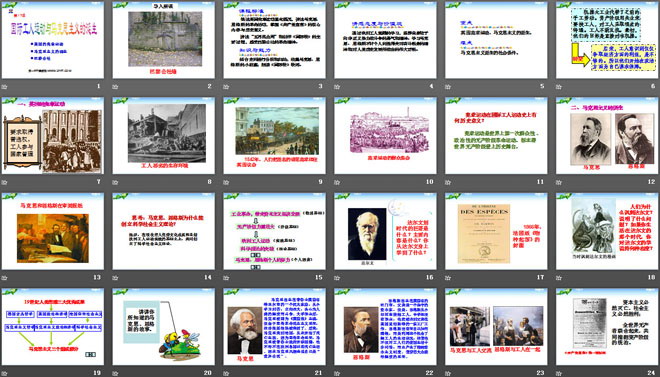Play the animation star icon under slide 12
Screen dimensions: 660x377
(x=559, y=182)
